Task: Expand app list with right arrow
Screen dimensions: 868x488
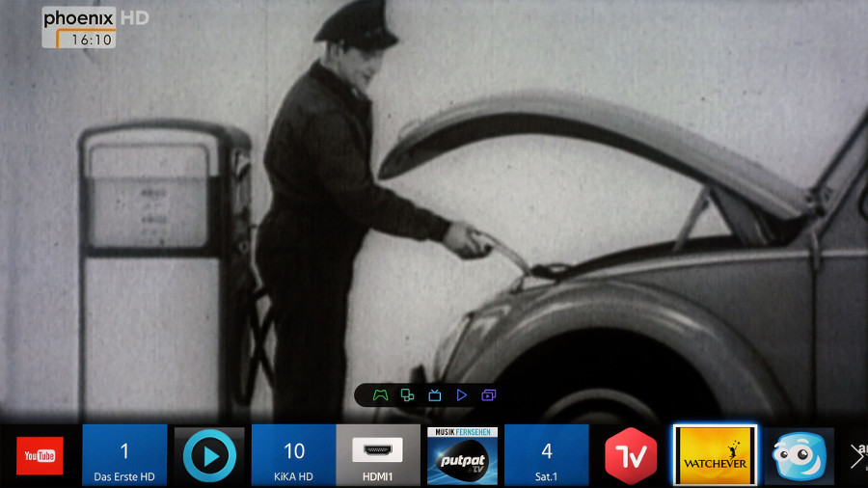Action: pos(855,456)
